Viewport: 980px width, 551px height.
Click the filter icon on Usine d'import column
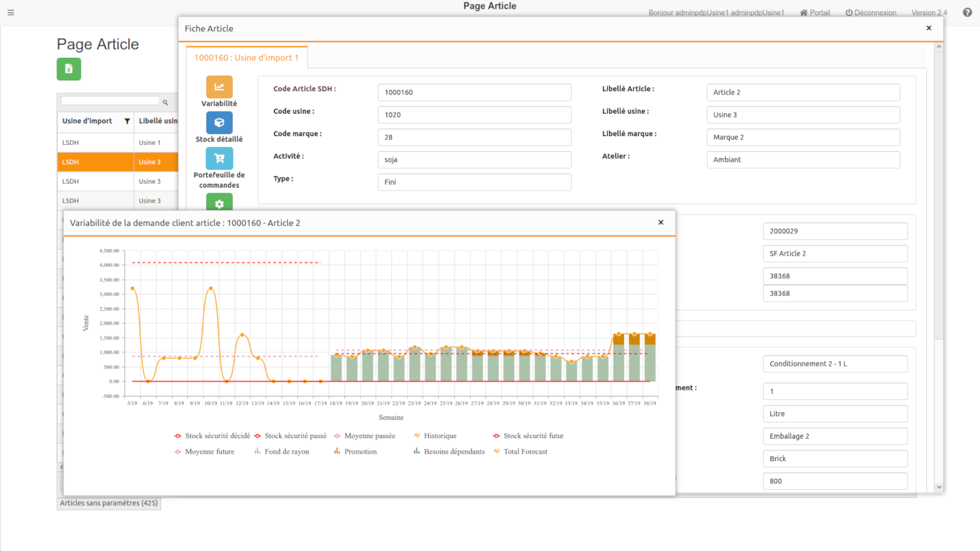[x=127, y=121]
